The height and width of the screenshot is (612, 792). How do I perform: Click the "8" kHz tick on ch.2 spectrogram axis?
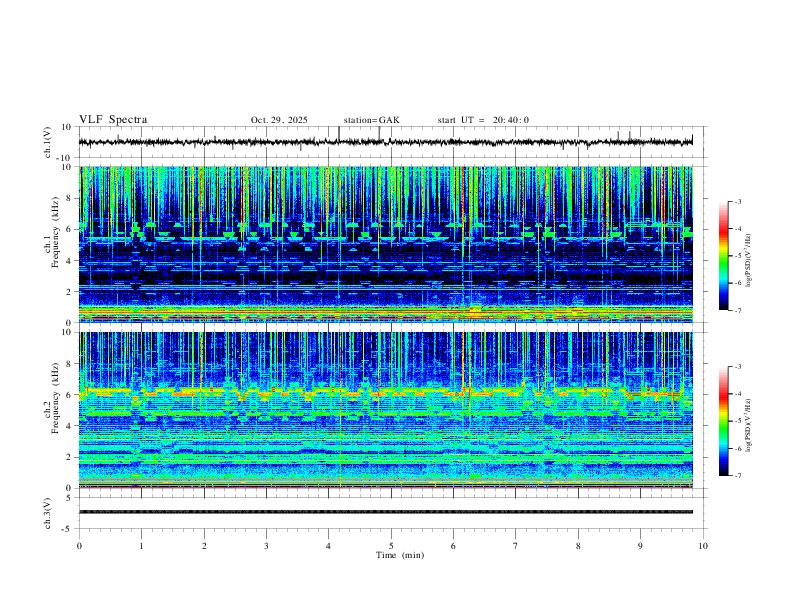pos(70,364)
